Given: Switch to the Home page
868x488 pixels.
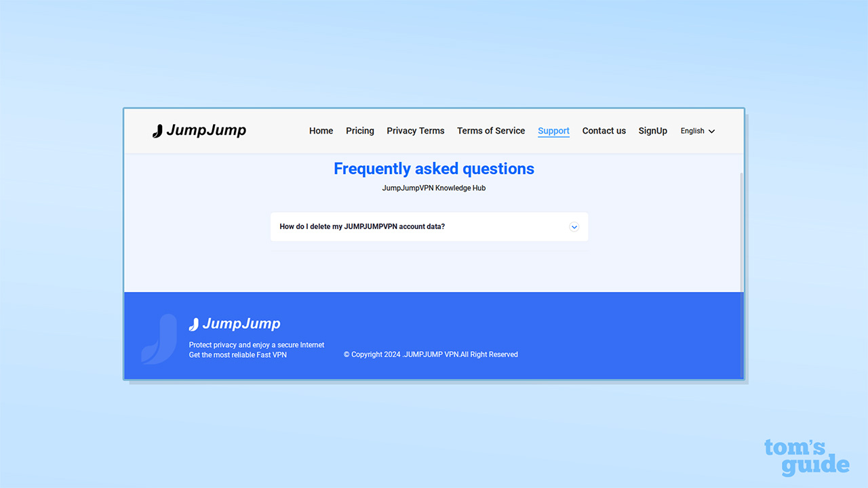Looking at the screenshot, I should click(x=321, y=131).
